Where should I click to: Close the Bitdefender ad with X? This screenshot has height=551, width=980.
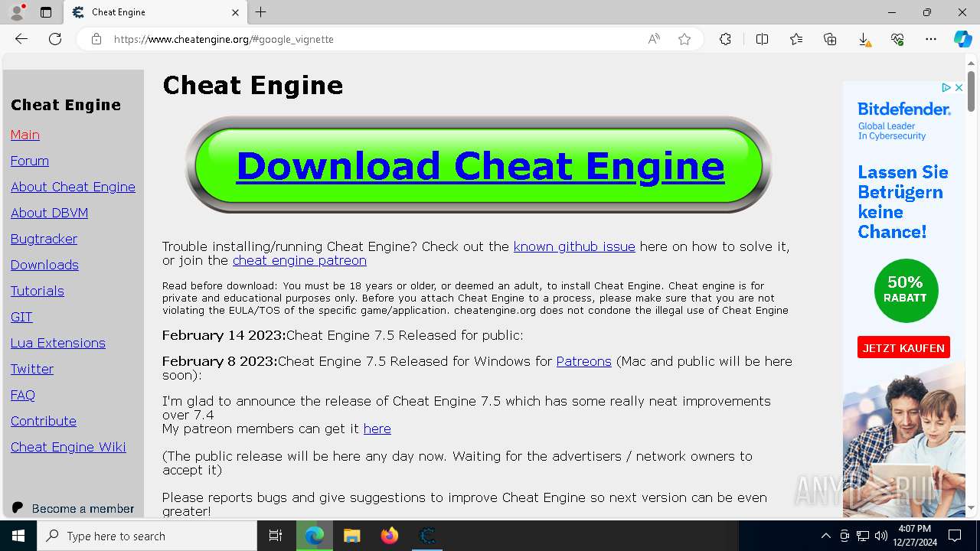click(x=959, y=88)
